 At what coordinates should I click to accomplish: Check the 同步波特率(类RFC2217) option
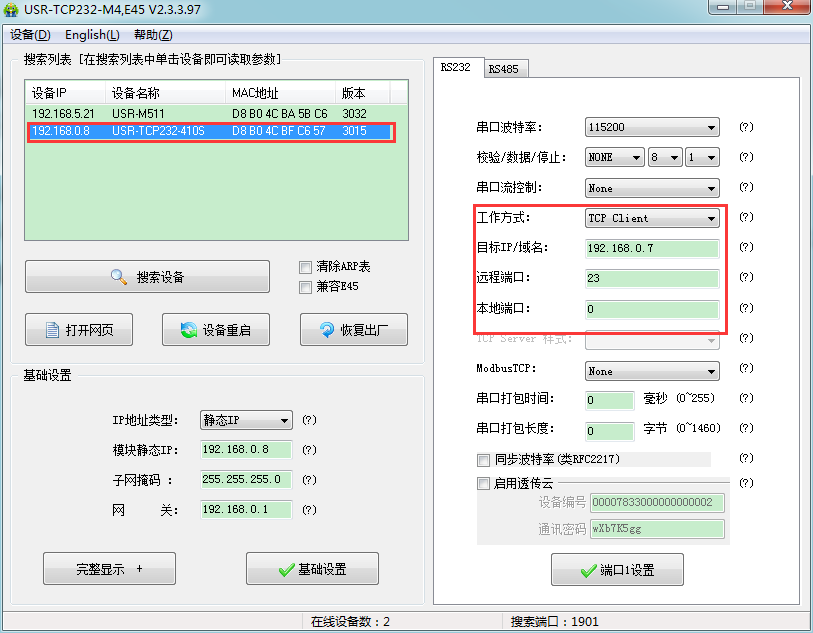[x=483, y=460]
